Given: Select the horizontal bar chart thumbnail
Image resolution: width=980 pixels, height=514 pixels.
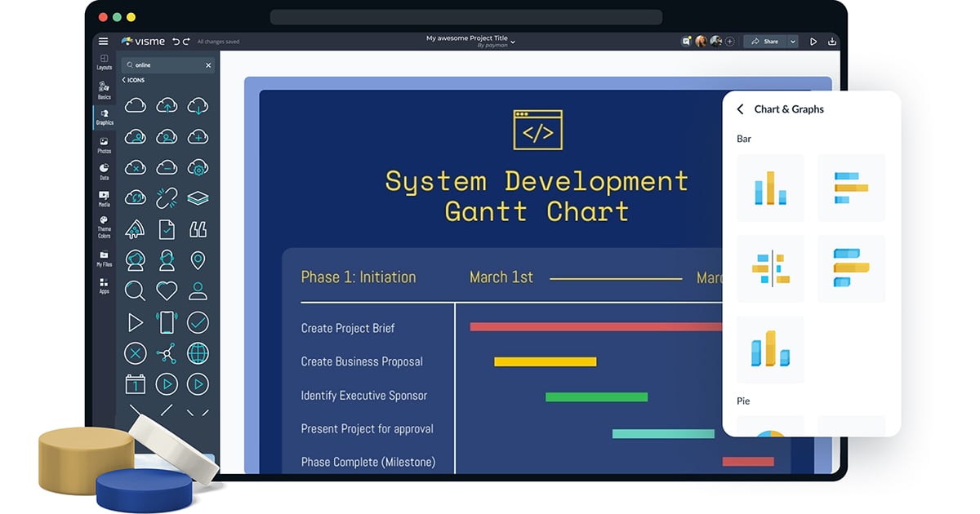Looking at the screenshot, I should (x=851, y=188).
